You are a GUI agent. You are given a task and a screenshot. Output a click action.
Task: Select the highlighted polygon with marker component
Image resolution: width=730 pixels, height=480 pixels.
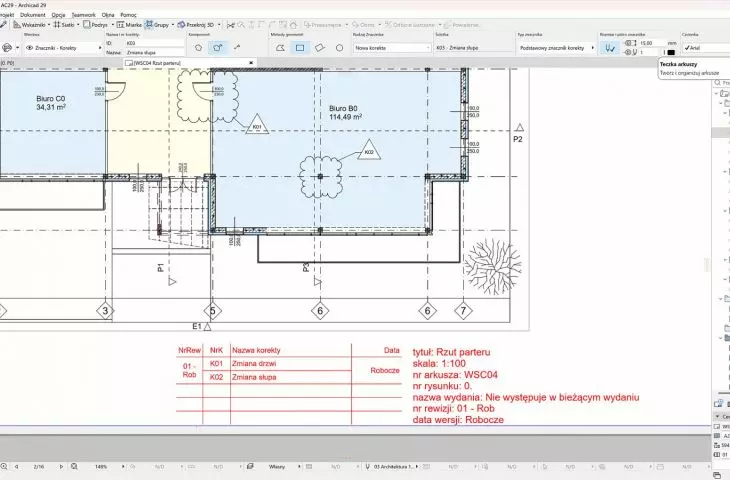[217, 47]
